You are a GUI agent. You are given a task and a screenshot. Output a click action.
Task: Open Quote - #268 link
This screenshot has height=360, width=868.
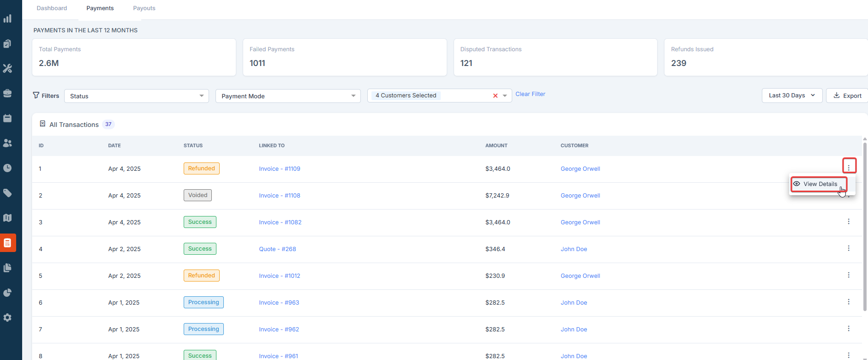pos(277,249)
